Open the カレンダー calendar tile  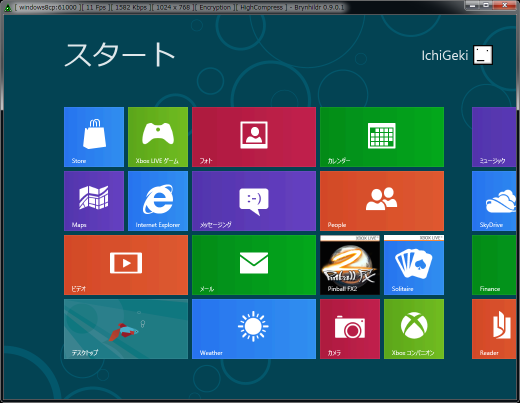pyautogui.click(x=382, y=137)
